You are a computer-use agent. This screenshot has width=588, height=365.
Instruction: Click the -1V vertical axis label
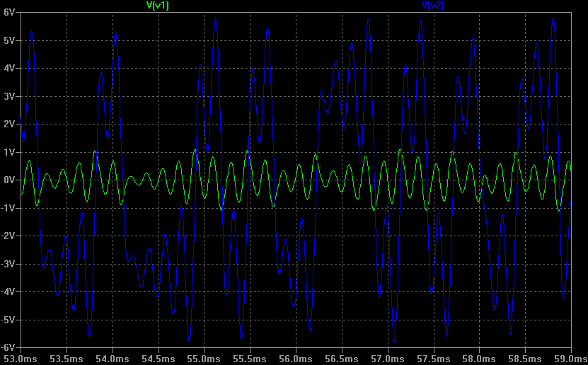coord(8,208)
